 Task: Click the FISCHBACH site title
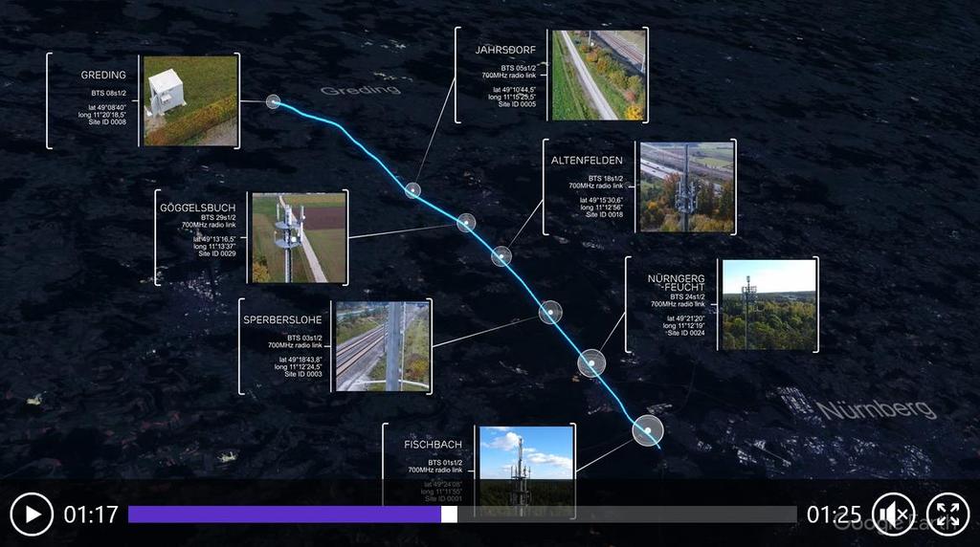433,445
